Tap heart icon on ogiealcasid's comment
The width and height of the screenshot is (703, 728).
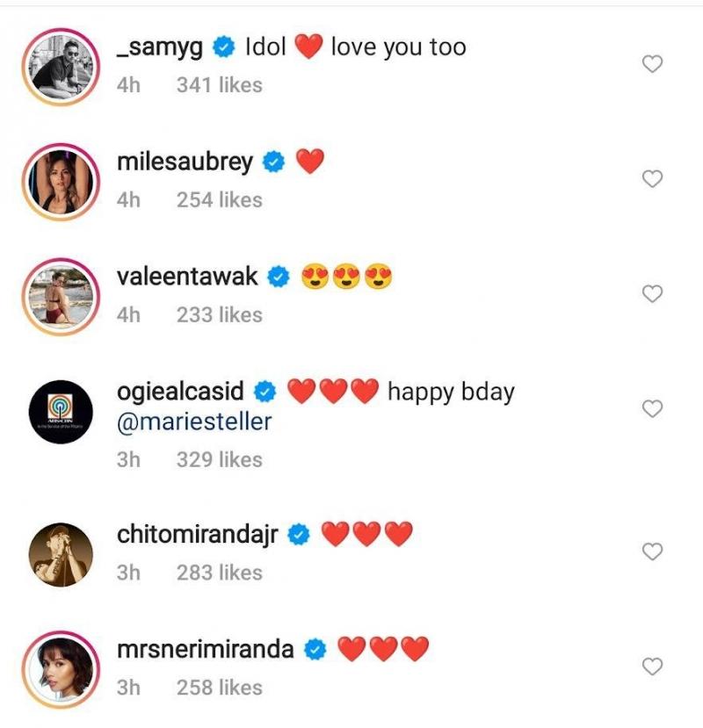652,408
